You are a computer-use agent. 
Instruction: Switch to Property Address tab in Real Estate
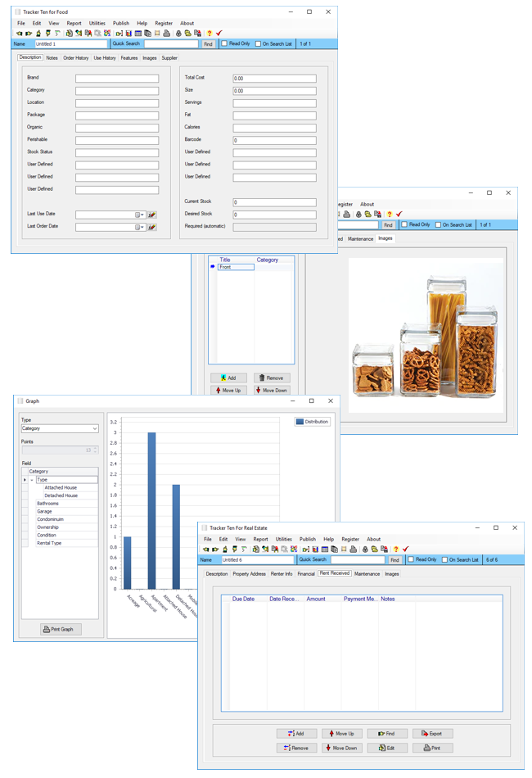249,574
